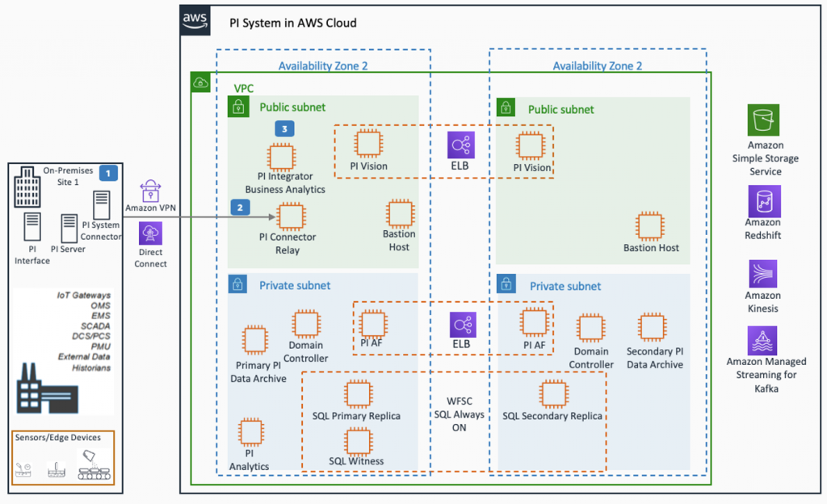Click the Amazon VPN padlock icon
The width and height of the screenshot is (827, 504).
coord(150,191)
